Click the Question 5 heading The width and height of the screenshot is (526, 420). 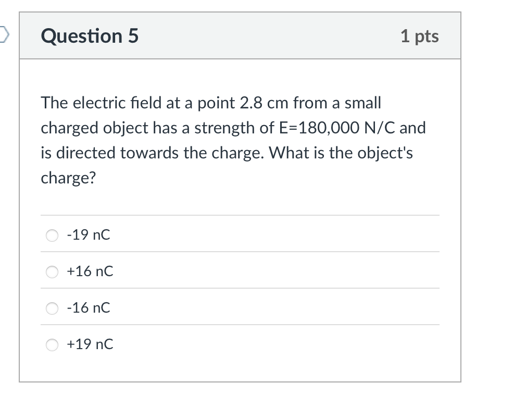[89, 36]
